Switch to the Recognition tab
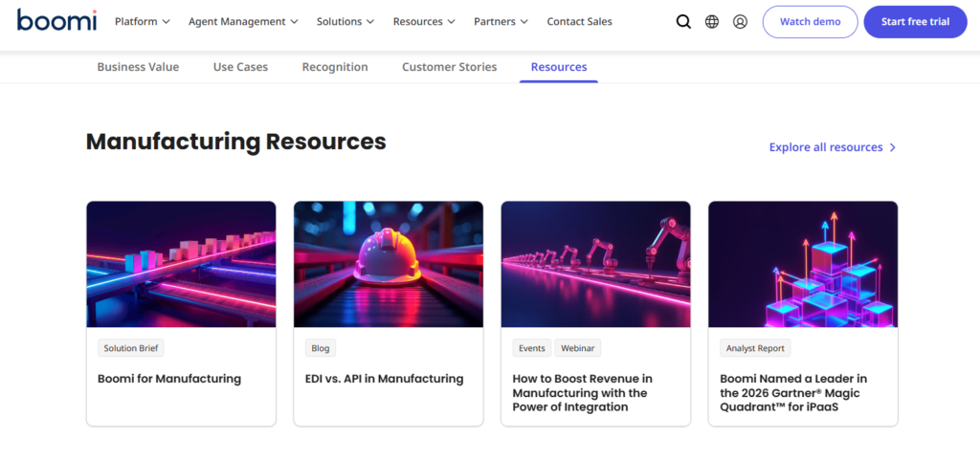Image resolution: width=980 pixels, height=461 pixels. pyautogui.click(x=335, y=67)
